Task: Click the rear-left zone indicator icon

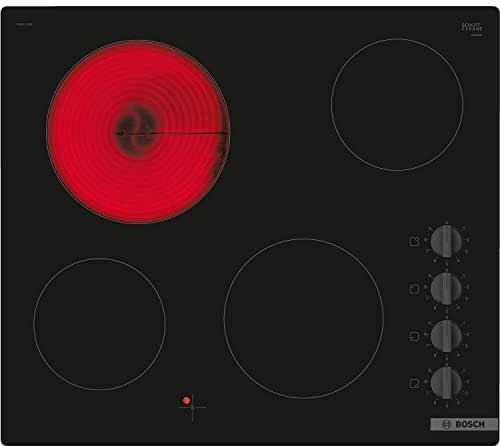Action: pos(414,289)
